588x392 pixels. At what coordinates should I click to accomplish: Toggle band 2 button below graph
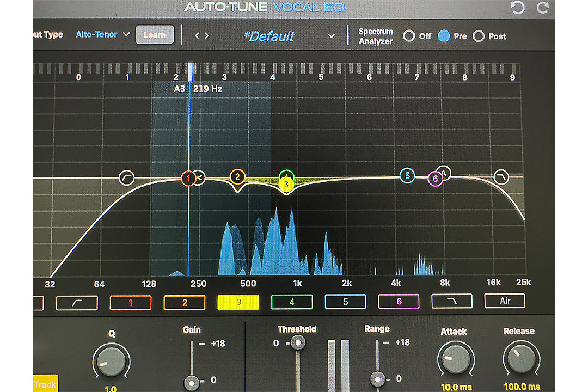[x=185, y=303]
